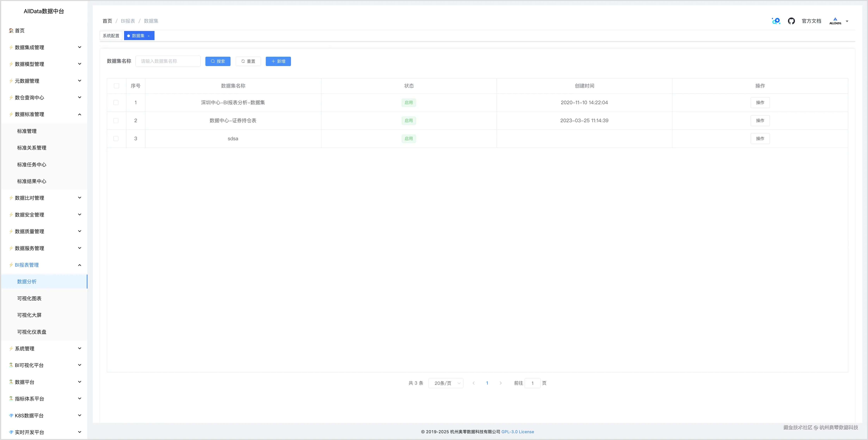This screenshot has width=868, height=440.
Task: Click the lightning icon beside 数据集成管理
Action: (11, 47)
